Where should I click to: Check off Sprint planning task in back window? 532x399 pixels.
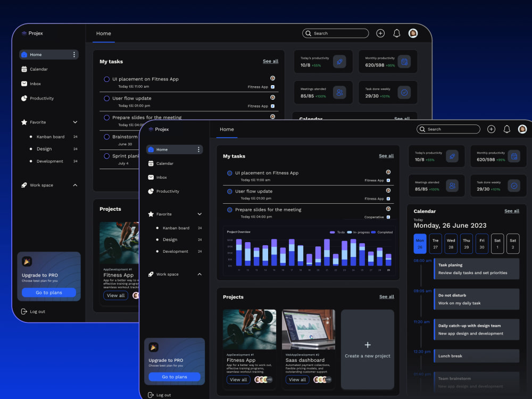click(106, 156)
